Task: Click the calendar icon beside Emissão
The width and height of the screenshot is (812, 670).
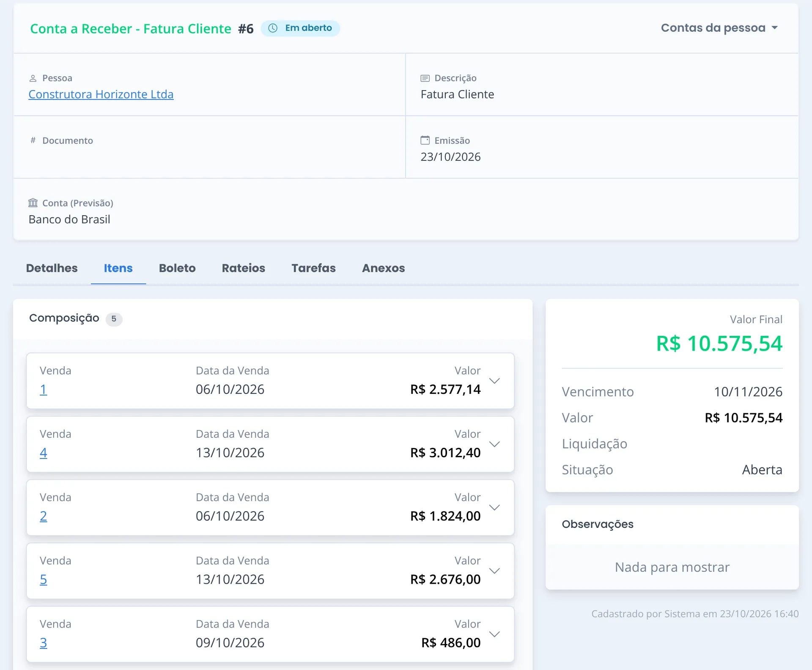Action: [x=425, y=140]
